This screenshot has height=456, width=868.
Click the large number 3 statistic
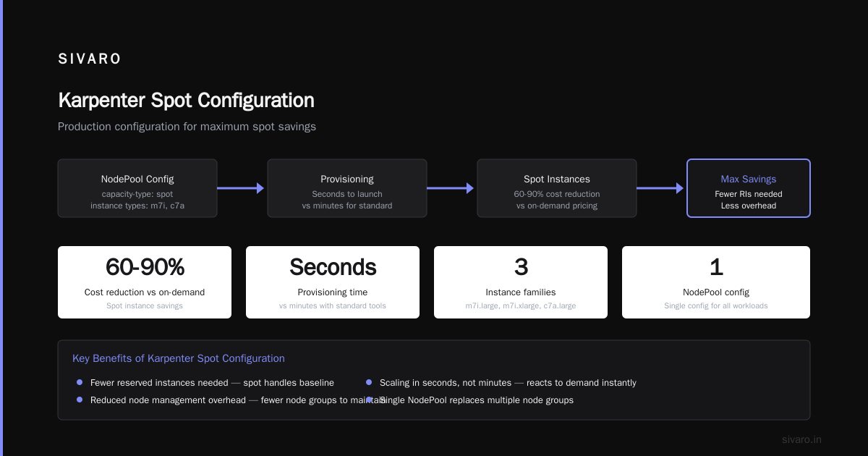tap(521, 267)
